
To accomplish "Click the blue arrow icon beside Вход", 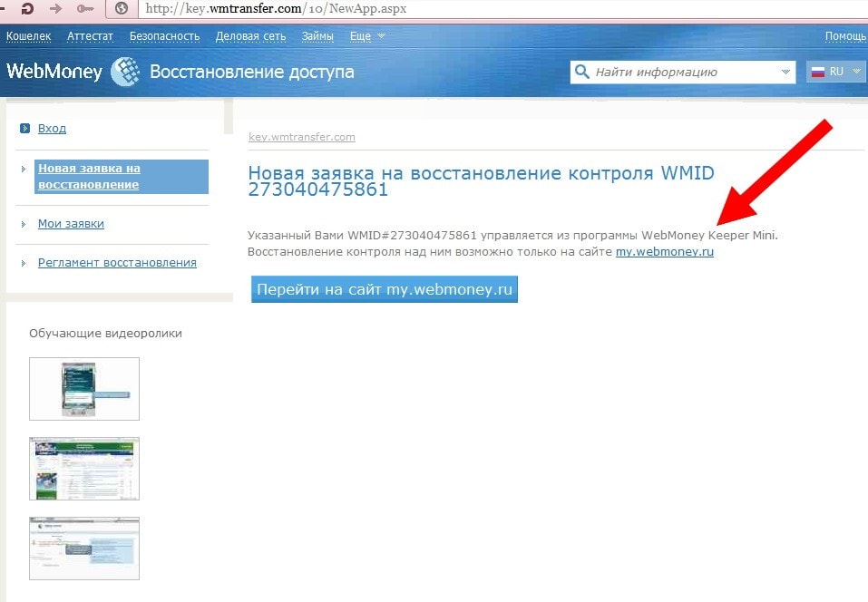I will pos(24,129).
